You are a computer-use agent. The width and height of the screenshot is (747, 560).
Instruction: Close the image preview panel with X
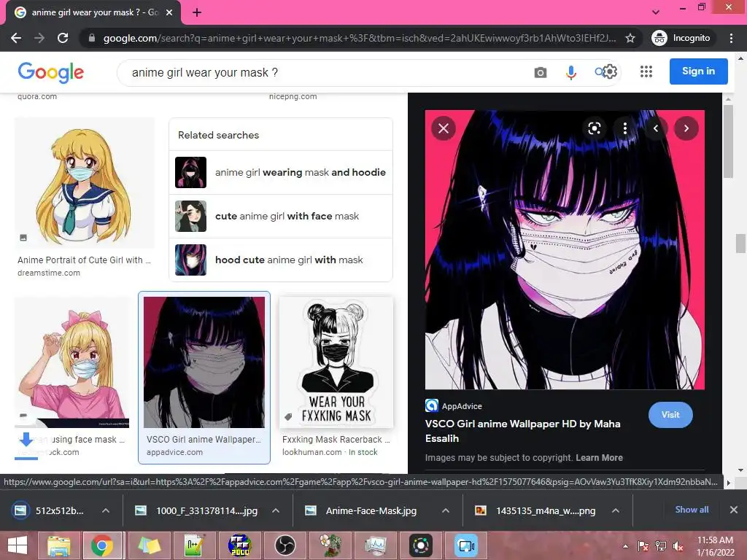pos(444,128)
